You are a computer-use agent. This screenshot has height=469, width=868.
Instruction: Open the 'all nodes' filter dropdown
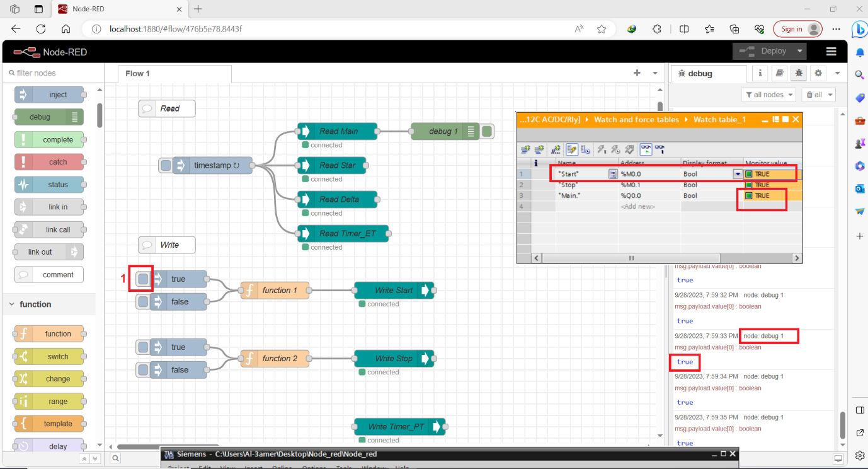pyautogui.click(x=768, y=95)
